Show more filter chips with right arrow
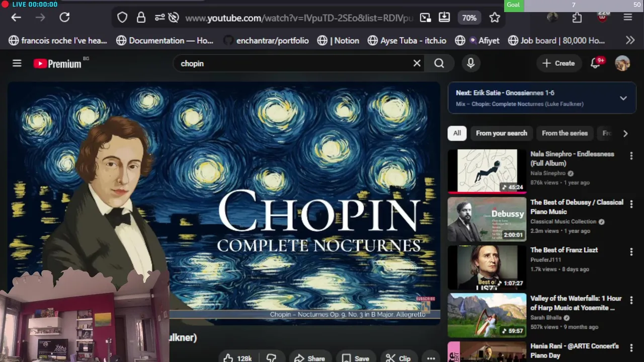Screen dimensions: 644x362 tap(625, 133)
